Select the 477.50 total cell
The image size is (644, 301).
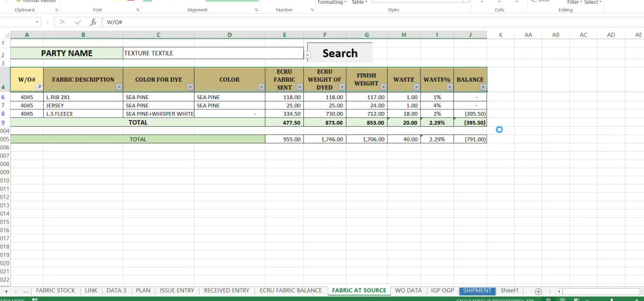(284, 122)
